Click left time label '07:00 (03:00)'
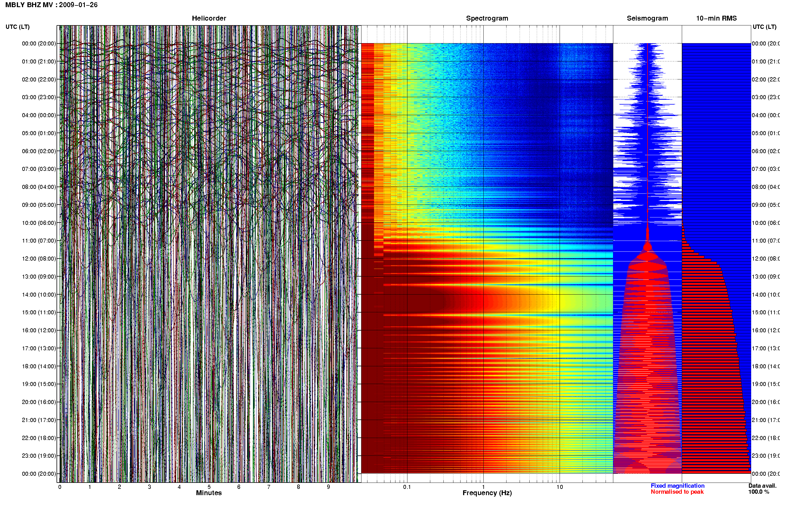The width and height of the screenshot is (812, 508). [x=39, y=169]
